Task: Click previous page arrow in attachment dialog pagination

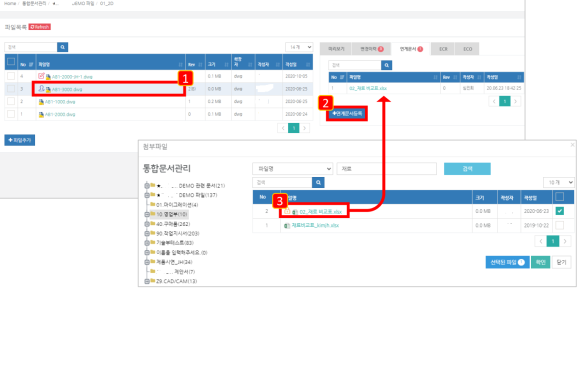Action: pyautogui.click(x=541, y=241)
